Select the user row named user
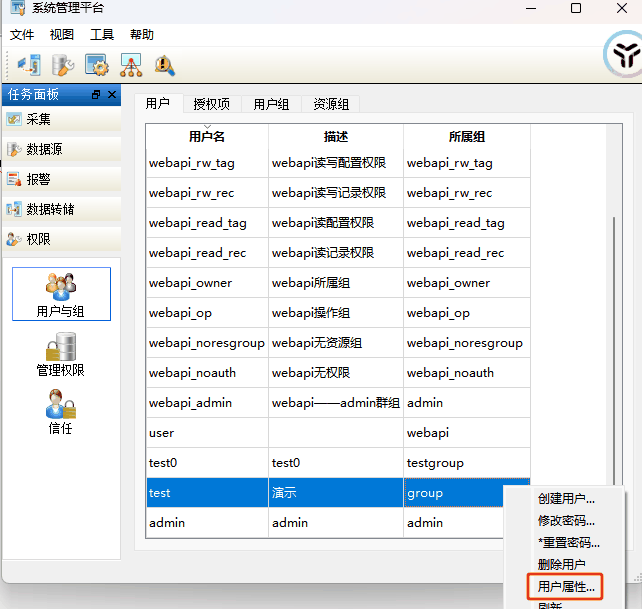This screenshot has height=609, width=642. click(207, 433)
